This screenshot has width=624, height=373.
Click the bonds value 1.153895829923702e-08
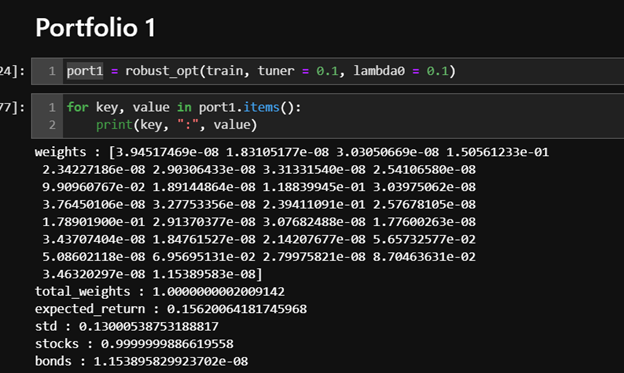(x=171, y=361)
